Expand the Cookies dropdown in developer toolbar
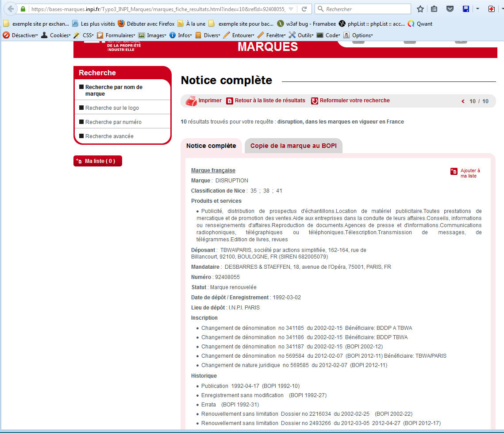 tap(56, 35)
